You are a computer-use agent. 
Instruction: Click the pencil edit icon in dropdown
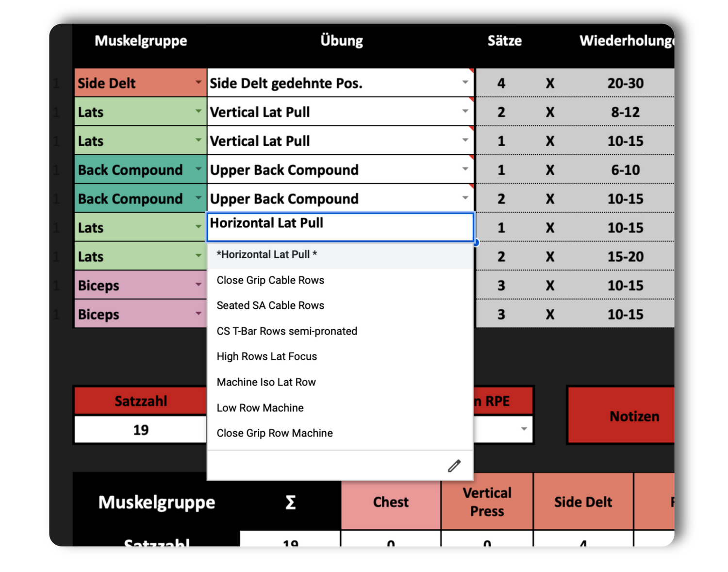454,466
